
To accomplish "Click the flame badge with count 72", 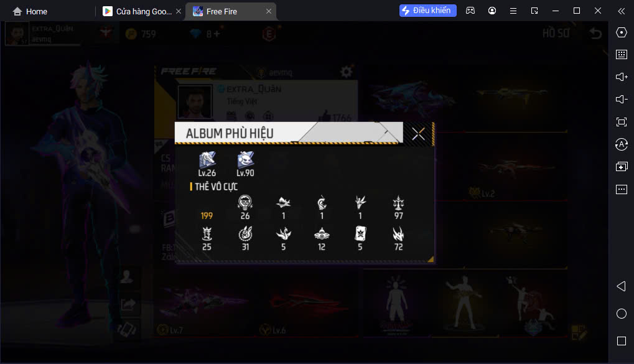I will [x=398, y=233].
